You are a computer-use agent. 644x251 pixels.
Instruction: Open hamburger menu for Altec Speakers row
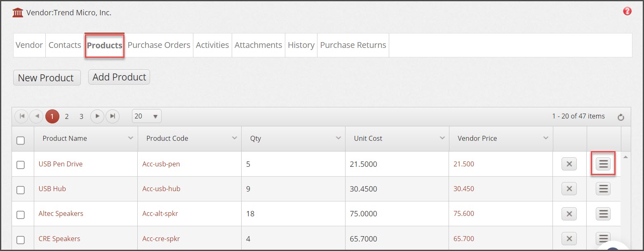[603, 213]
